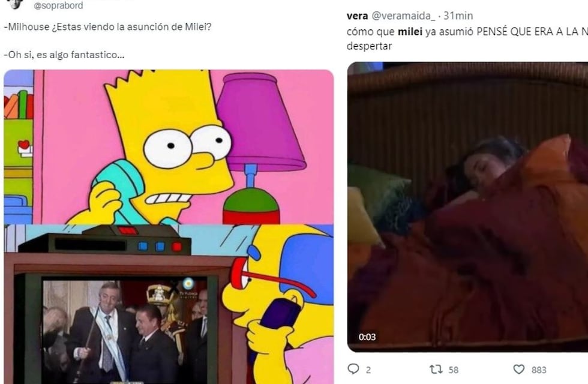Click the @veramaida_ handle
The image size is (588, 384).
[403, 16]
